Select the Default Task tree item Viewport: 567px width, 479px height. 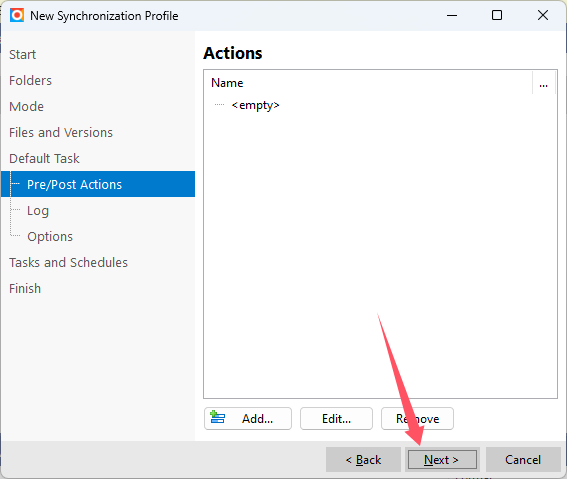click(44, 159)
